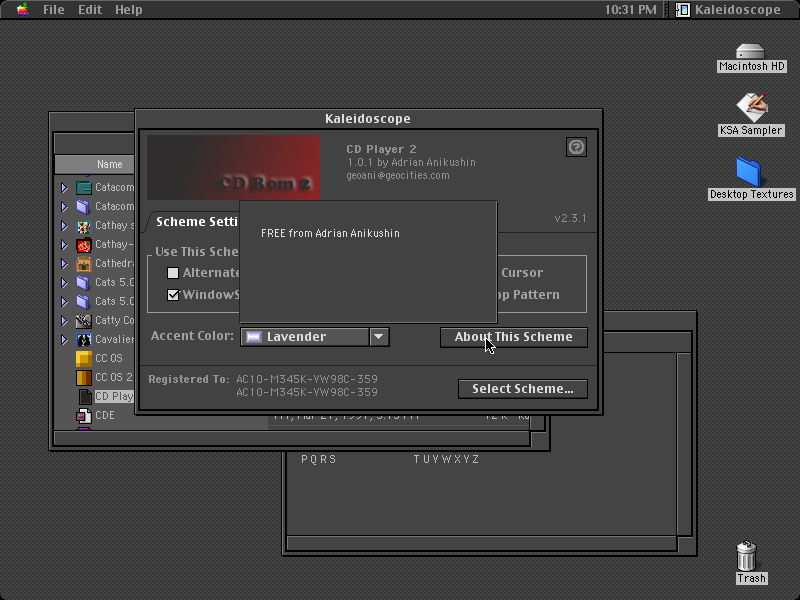This screenshot has width=800, height=600.
Task: Click the Select Scheme... button
Action: click(x=522, y=389)
